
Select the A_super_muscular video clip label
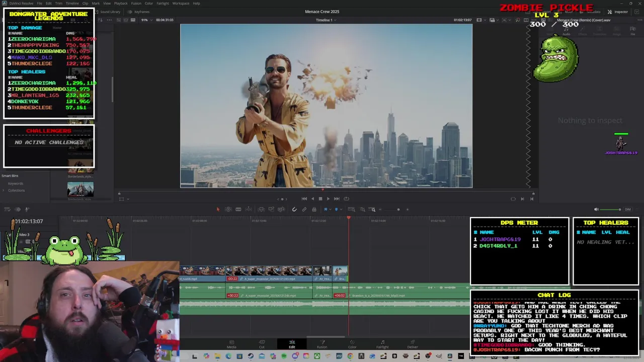pyautogui.click(x=269, y=279)
